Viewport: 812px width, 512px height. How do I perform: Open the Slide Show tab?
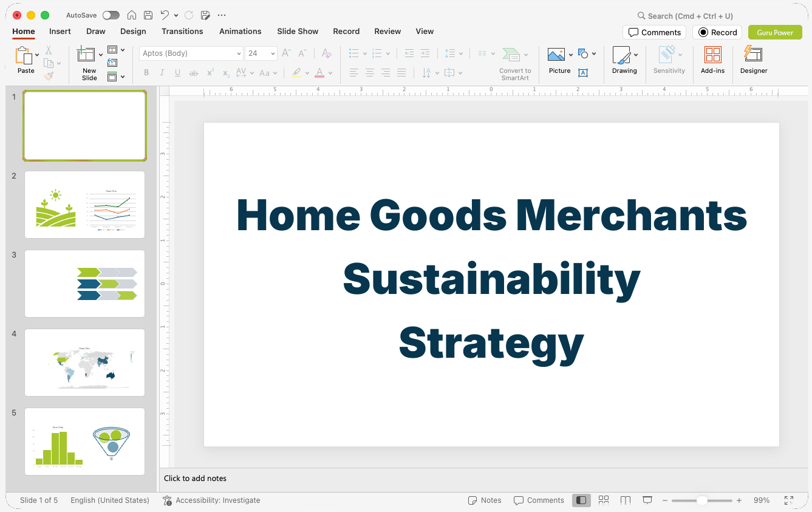coord(298,31)
